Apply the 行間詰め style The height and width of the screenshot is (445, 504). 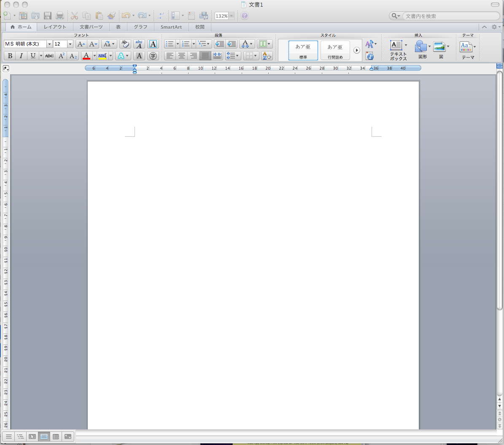pyautogui.click(x=335, y=50)
